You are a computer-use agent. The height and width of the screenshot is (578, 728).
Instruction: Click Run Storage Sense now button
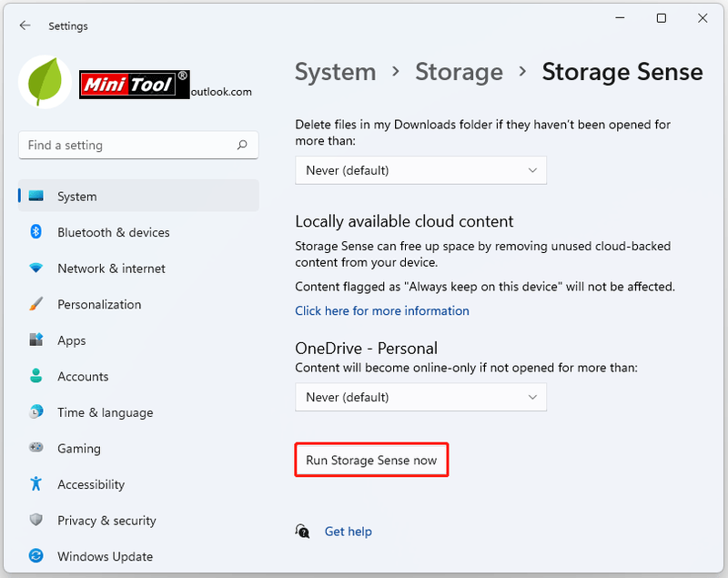(x=371, y=460)
